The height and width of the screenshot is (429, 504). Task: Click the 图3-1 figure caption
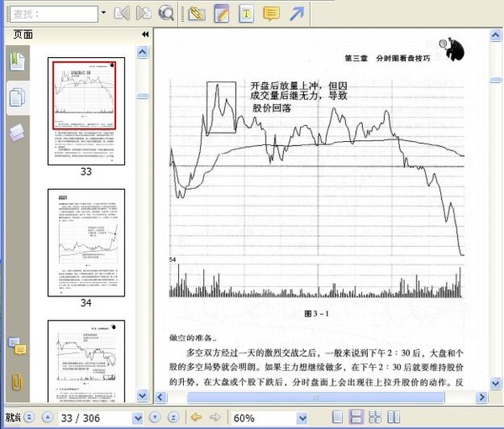tap(317, 314)
